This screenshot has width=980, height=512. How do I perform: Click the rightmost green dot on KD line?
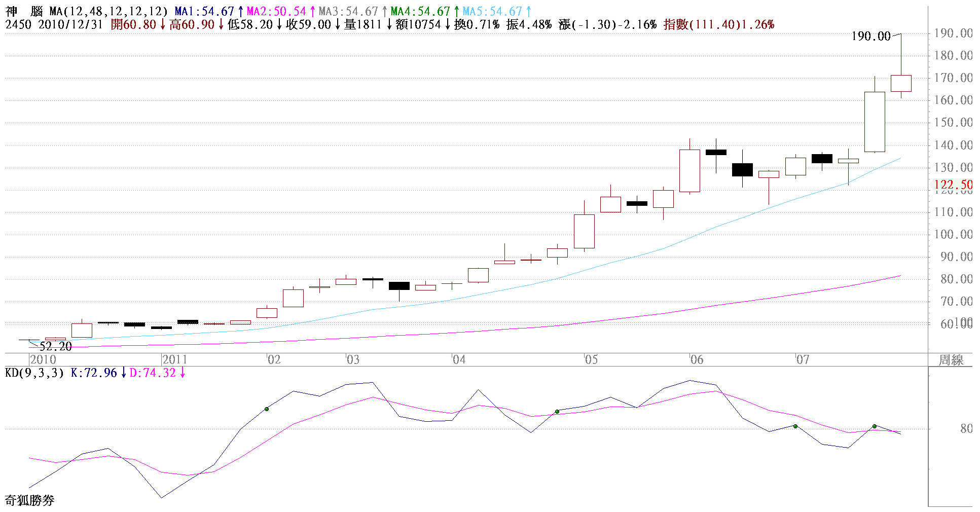(875, 426)
